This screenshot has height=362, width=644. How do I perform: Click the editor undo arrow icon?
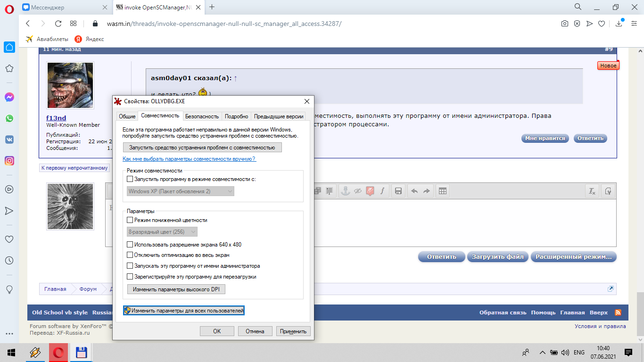click(x=414, y=191)
